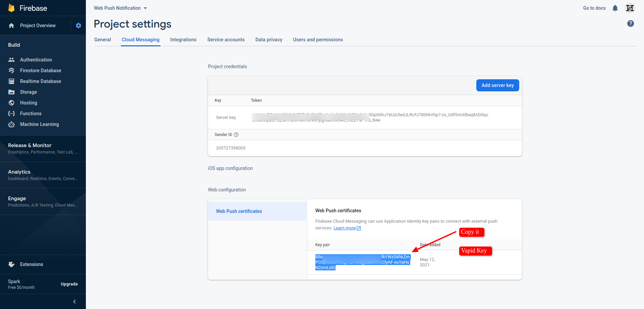Click the Authentication people icon

click(x=11, y=60)
